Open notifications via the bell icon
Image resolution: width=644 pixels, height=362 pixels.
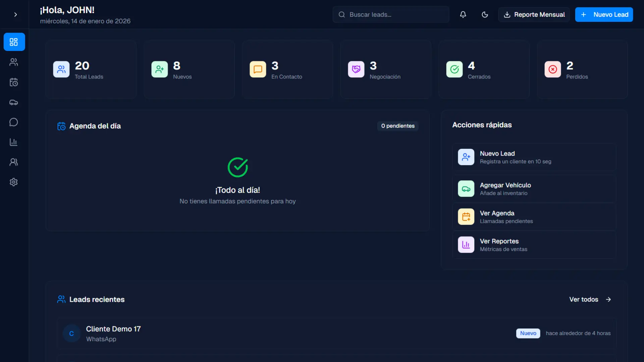tap(463, 14)
